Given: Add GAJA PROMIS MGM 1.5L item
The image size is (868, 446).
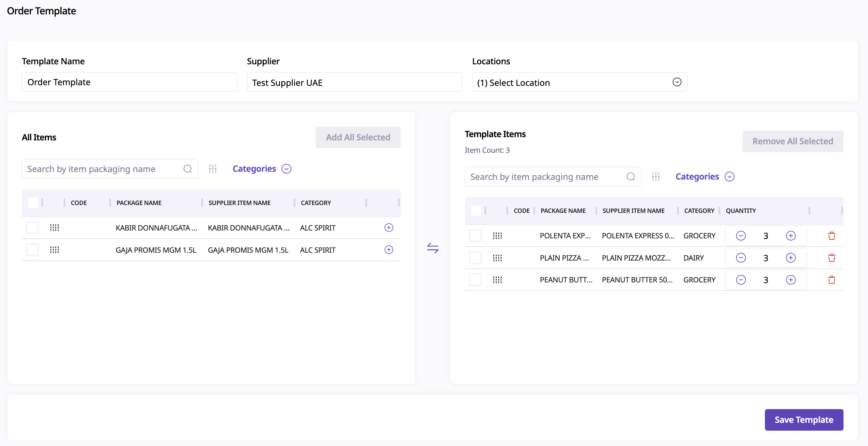Looking at the screenshot, I should 389,250.
